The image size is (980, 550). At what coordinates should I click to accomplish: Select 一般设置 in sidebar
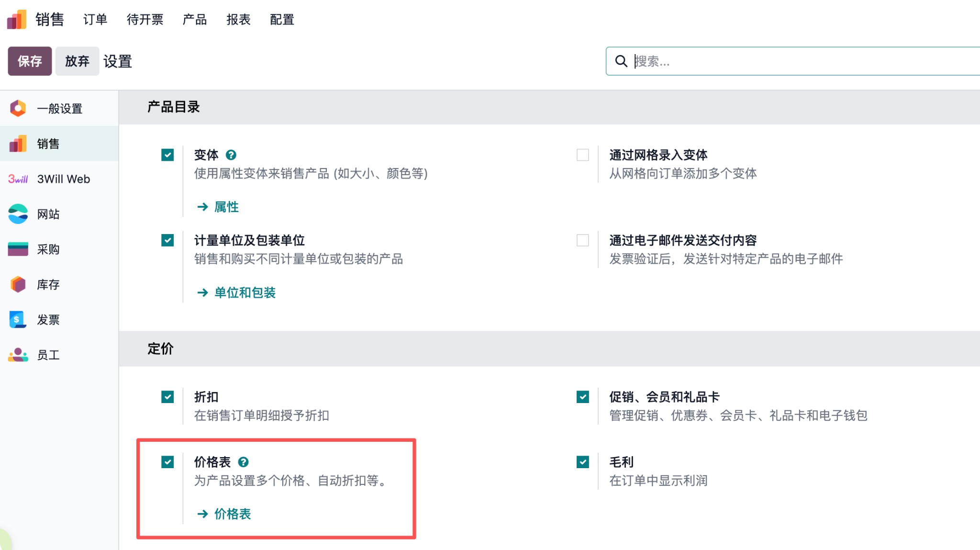[x=59, y=109]
